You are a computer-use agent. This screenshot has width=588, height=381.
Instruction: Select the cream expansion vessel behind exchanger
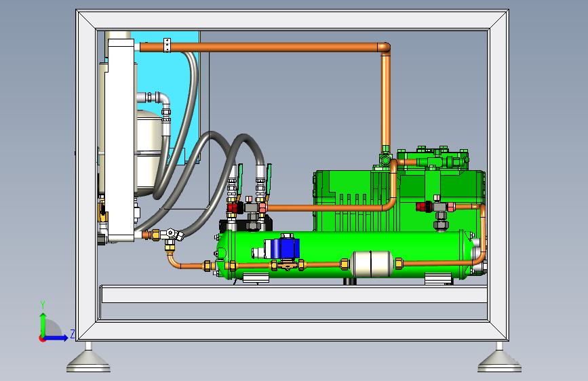pos(150,152)
